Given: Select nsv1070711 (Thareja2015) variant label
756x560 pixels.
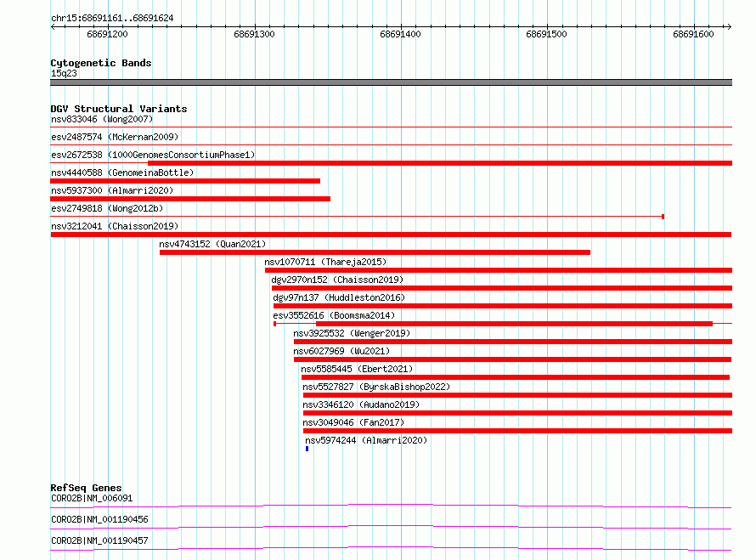Looking at the screenshot, I should (325, 262).
